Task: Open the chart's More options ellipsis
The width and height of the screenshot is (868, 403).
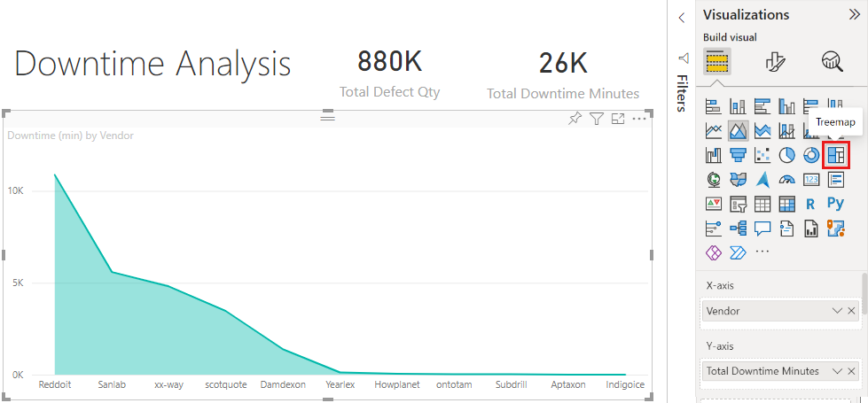Action: [639, 119]
